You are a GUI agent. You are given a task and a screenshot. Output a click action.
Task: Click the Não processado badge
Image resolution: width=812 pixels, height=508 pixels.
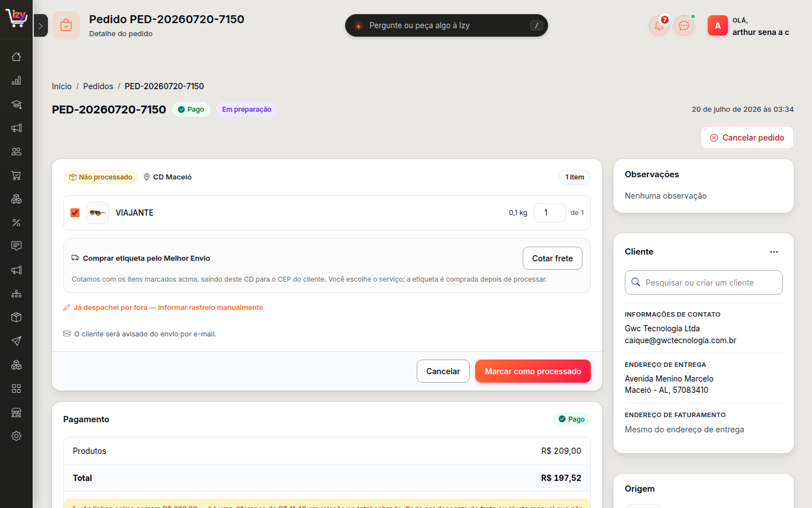point(101,177)
